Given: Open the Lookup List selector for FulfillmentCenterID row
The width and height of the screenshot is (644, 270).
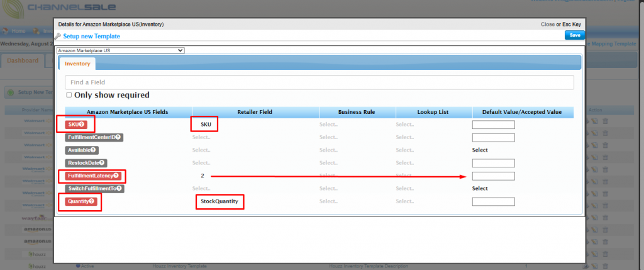Looking at the screenshot, I should (x=405, y=137).
